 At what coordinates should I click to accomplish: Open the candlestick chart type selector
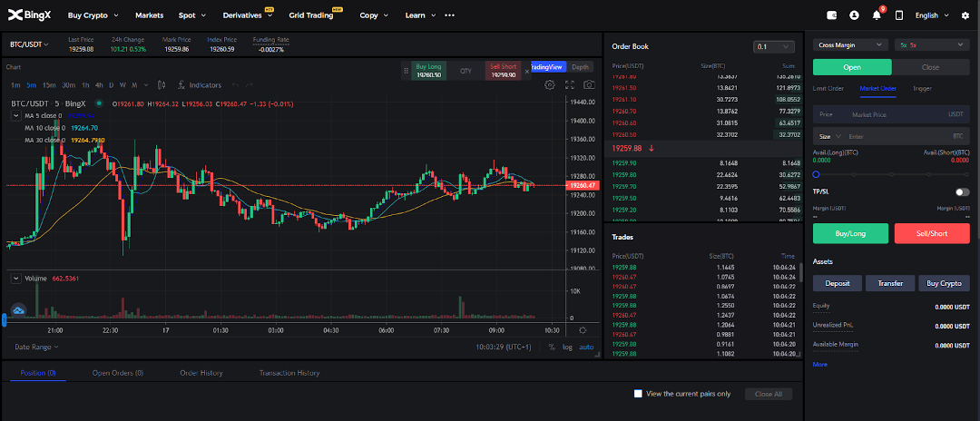point(161,84)
